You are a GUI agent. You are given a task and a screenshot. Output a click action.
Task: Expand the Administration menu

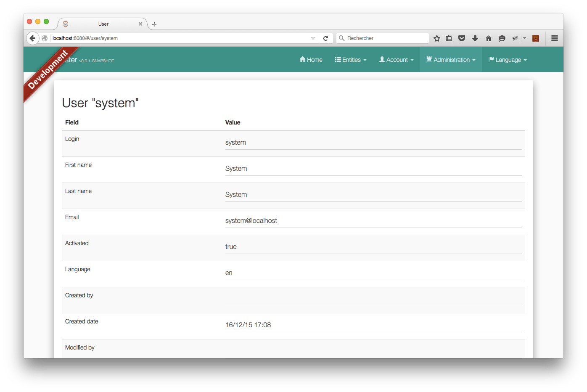450,59
